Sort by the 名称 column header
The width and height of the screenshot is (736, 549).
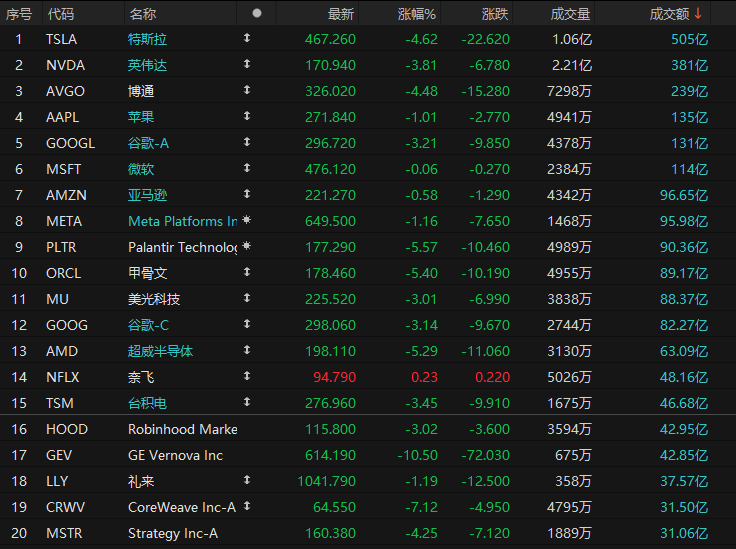143,14
